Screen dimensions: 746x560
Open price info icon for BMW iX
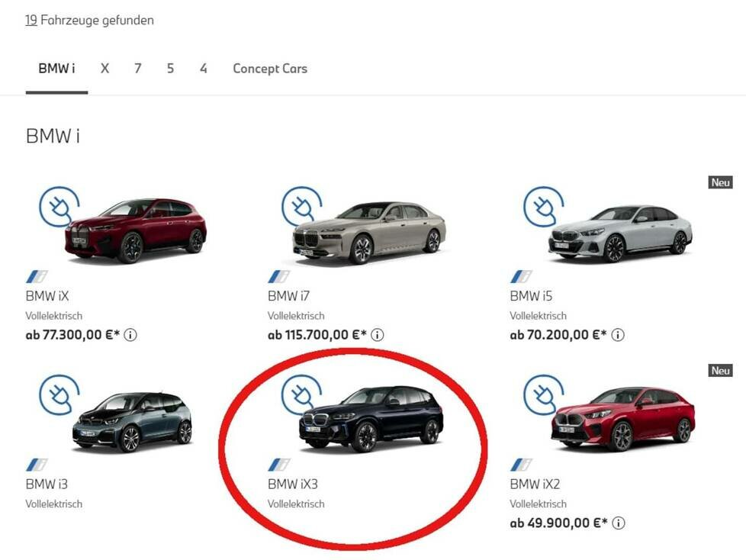point(130,335)
